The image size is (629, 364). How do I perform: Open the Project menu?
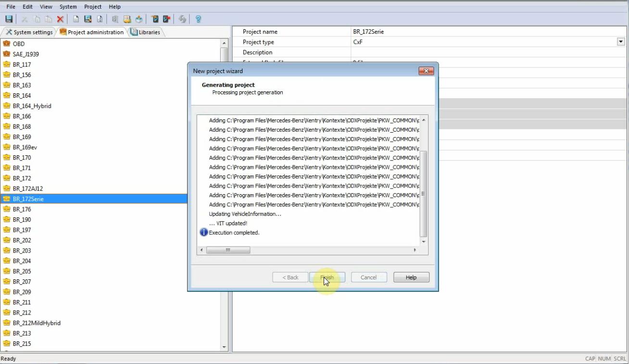[92, 7]
